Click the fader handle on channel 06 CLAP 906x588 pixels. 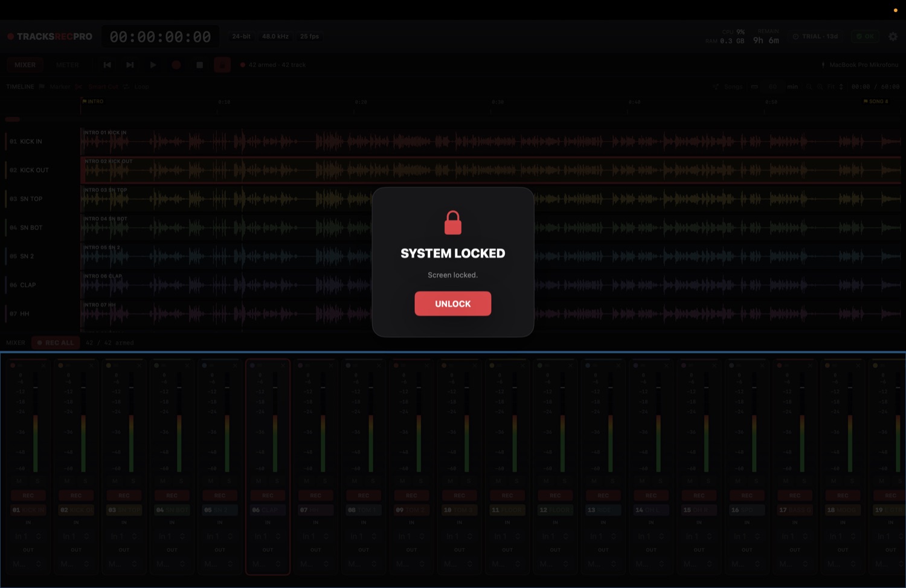275,387
